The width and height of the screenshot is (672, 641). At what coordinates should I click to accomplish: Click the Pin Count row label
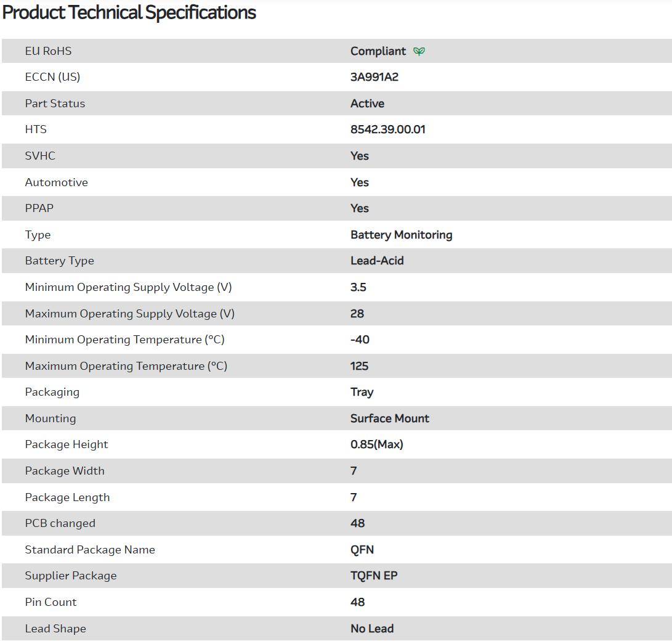51,602
